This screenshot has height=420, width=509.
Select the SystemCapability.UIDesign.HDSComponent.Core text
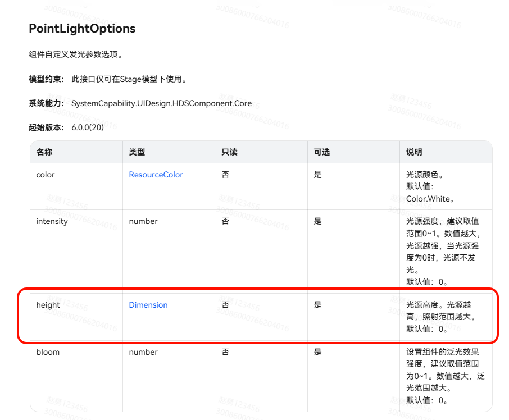click(x=161, y=104)
